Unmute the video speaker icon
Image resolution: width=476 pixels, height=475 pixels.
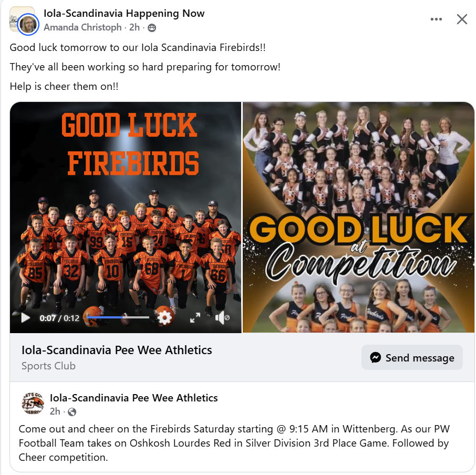coord(222,317)
